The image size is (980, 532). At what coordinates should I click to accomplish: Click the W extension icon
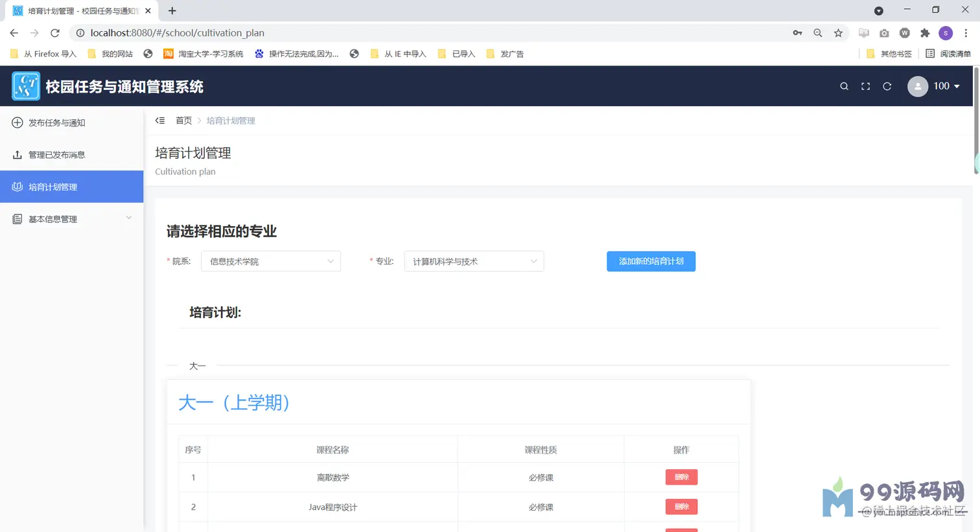905,33
